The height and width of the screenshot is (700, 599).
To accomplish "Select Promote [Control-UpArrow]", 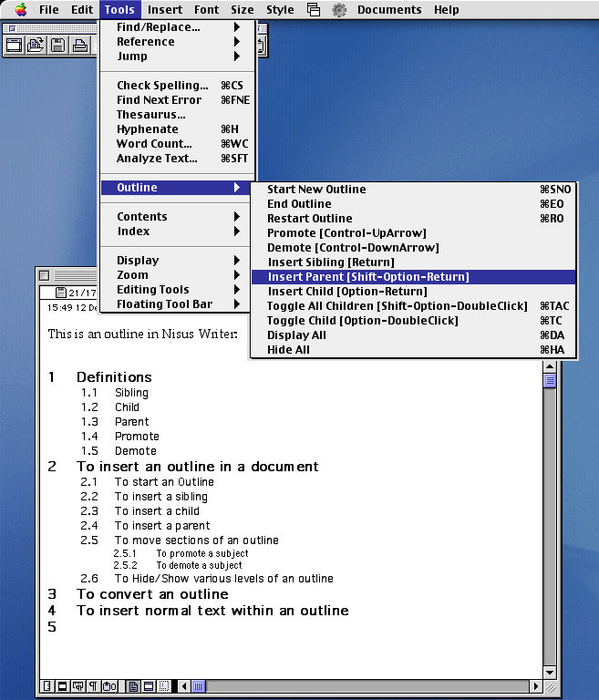I will click(x=414, y=233).
